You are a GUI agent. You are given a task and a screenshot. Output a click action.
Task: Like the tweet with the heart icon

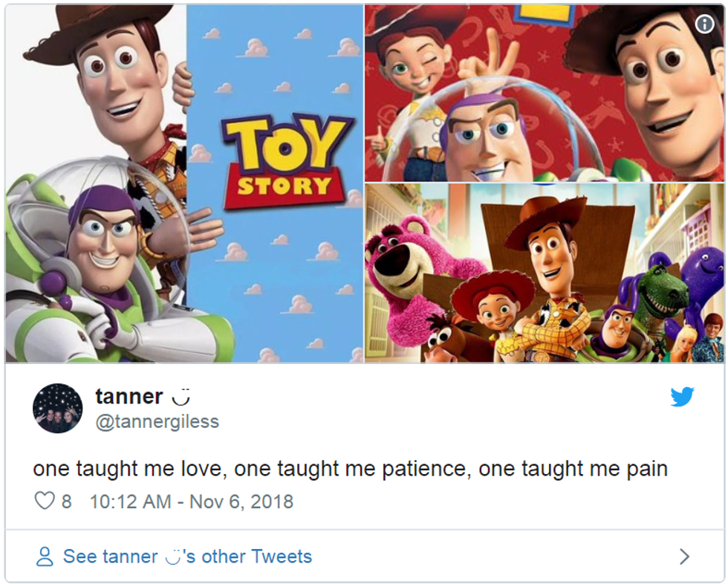click(x=45, y=501)
